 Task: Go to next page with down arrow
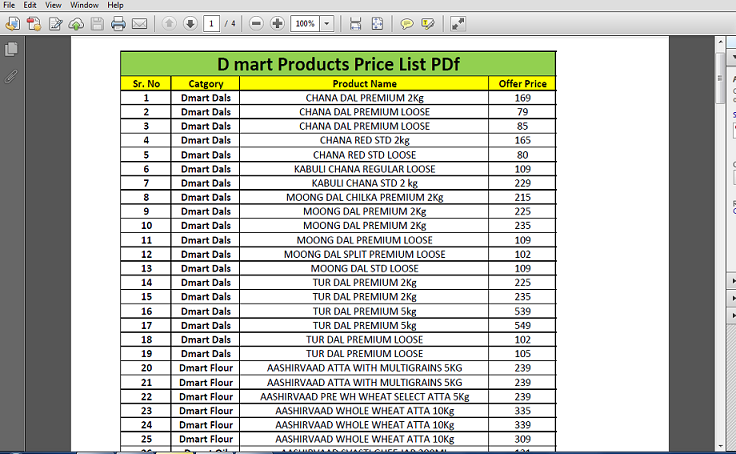pos(190,23)
